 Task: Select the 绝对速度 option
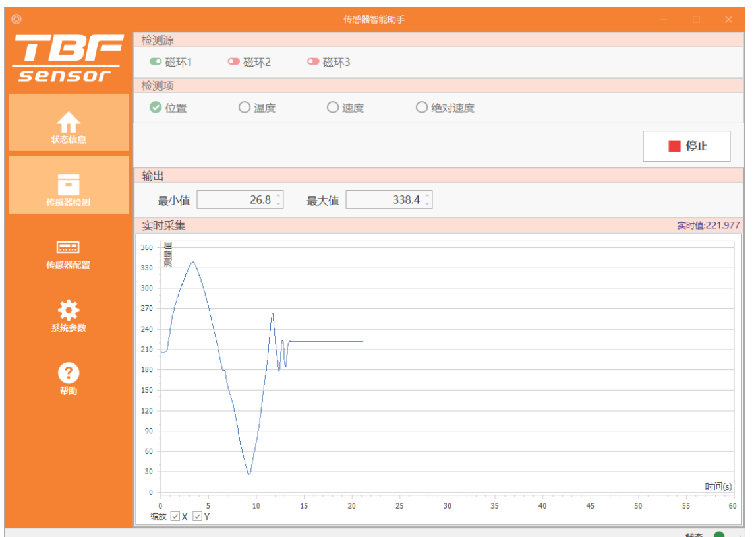422,108
